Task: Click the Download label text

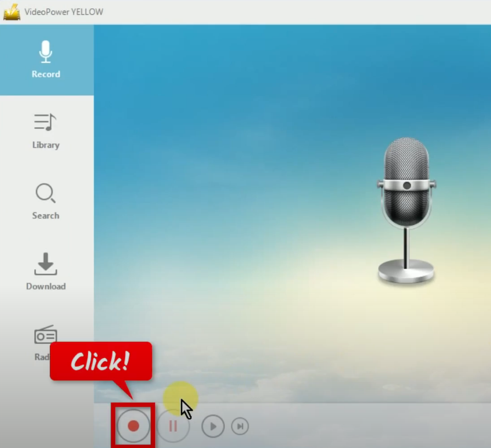Action: [x=46, y=286]
